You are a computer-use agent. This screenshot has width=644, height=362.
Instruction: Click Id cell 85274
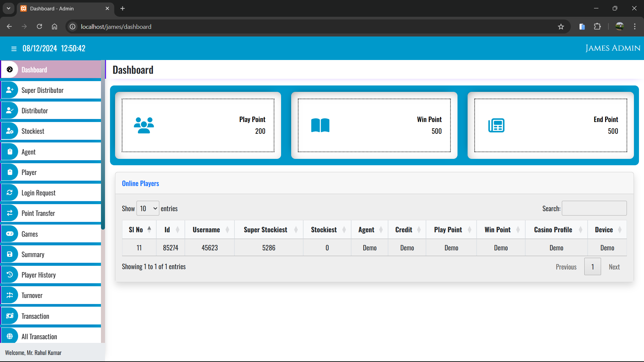coord(170,248)
